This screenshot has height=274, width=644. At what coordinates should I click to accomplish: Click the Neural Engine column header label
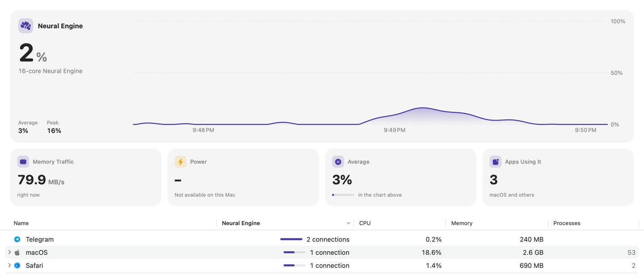point(241,223)
